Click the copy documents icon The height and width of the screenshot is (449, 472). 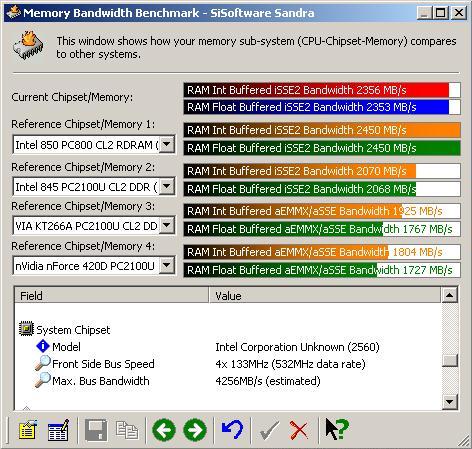click(x=127, y=430)
